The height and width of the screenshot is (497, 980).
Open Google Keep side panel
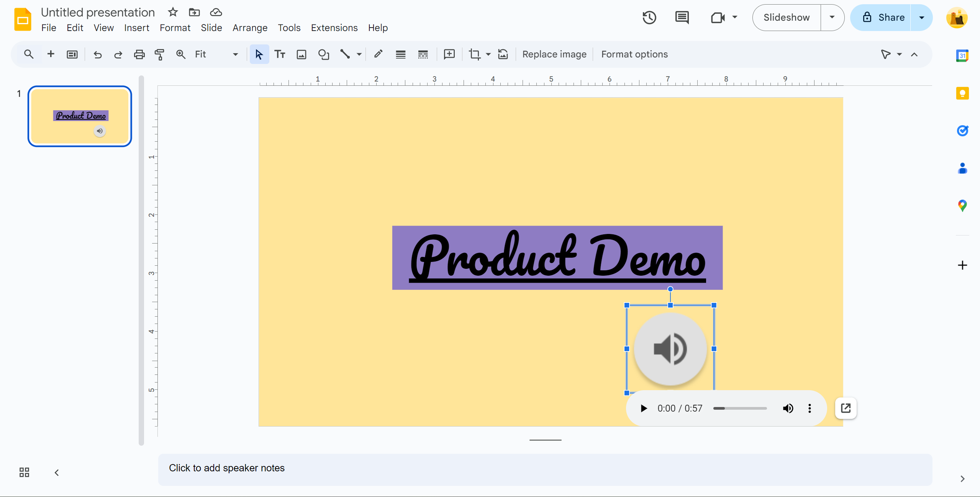(x=962, y=93)
